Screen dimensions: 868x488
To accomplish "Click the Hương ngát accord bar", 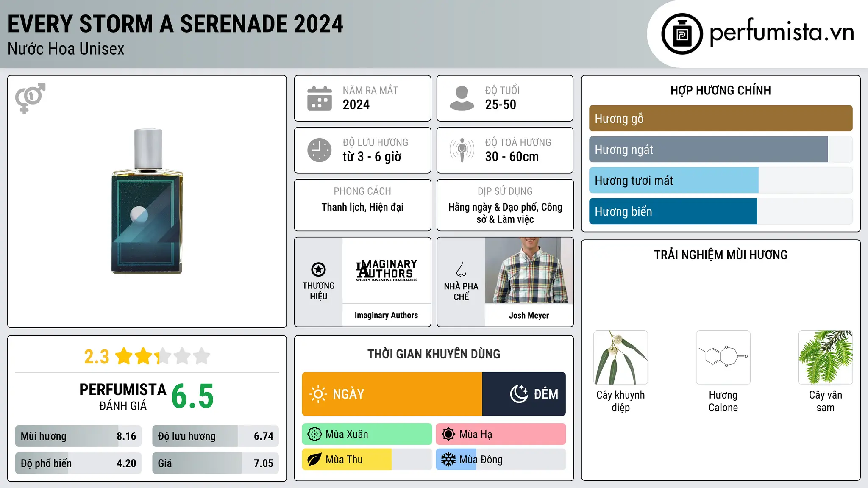I will (721, 150).
